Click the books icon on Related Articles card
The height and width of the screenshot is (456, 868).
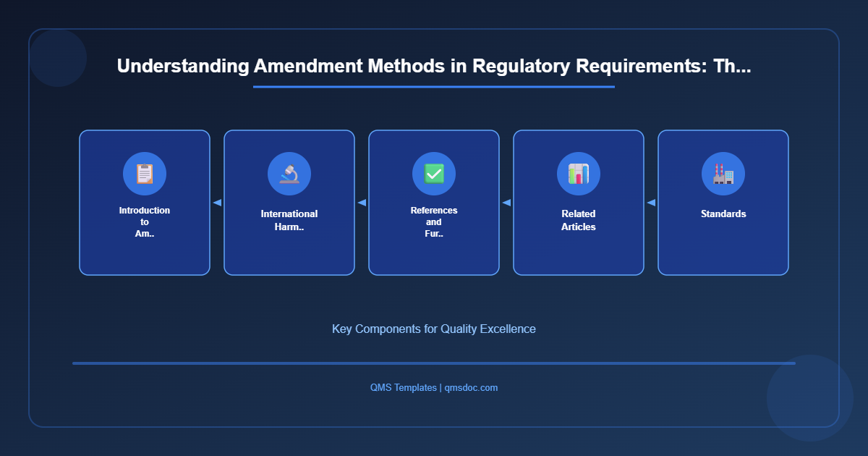579,174
